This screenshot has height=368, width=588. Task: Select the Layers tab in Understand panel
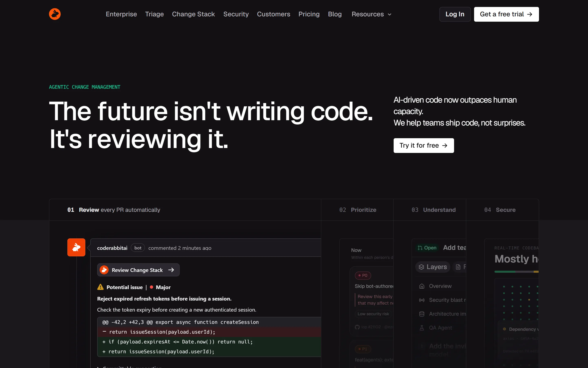coord(433,267)
